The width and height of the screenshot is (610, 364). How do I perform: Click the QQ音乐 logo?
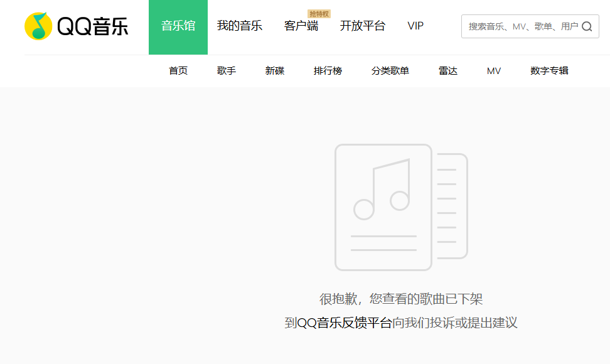point(77,26)
